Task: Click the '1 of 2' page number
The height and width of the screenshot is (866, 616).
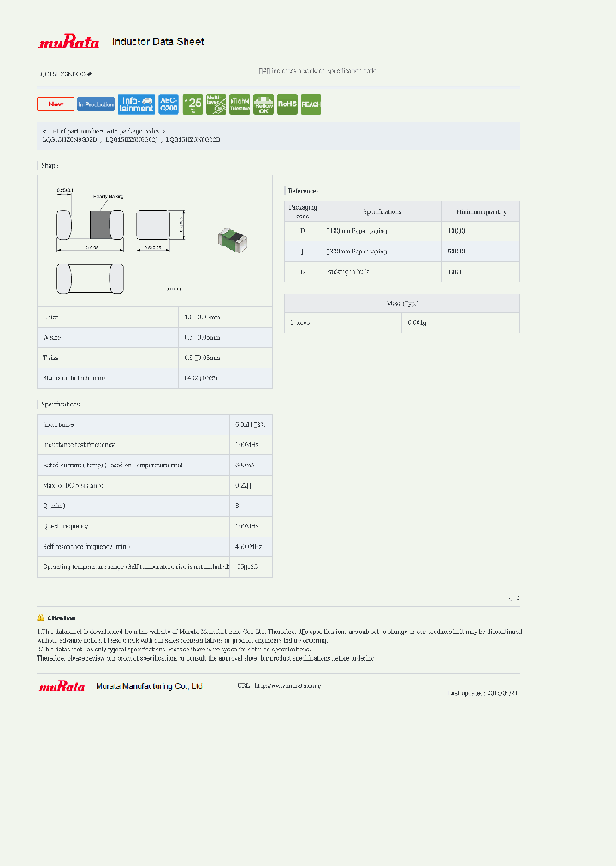Action: [512, 597]
